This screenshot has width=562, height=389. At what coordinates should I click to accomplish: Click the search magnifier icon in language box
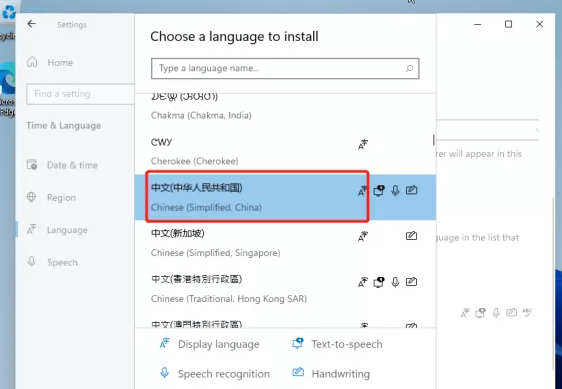click(409, 68)
